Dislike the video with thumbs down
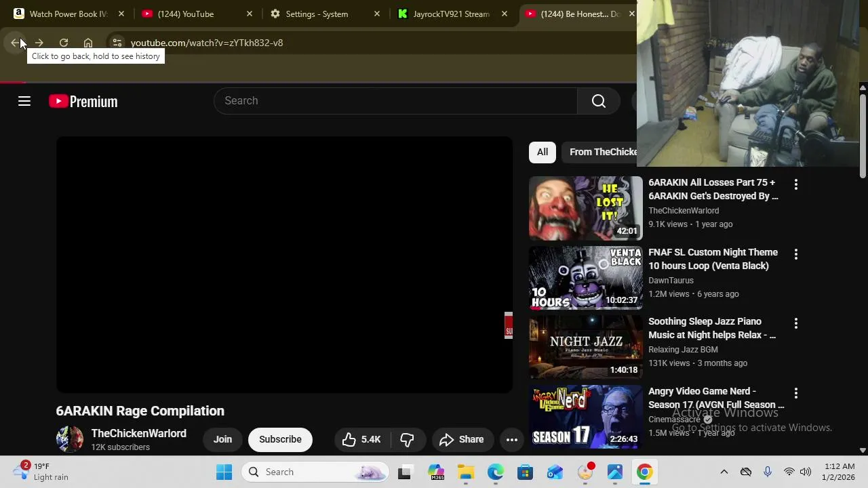Screen dimensions: 868x488 [407, 439]
